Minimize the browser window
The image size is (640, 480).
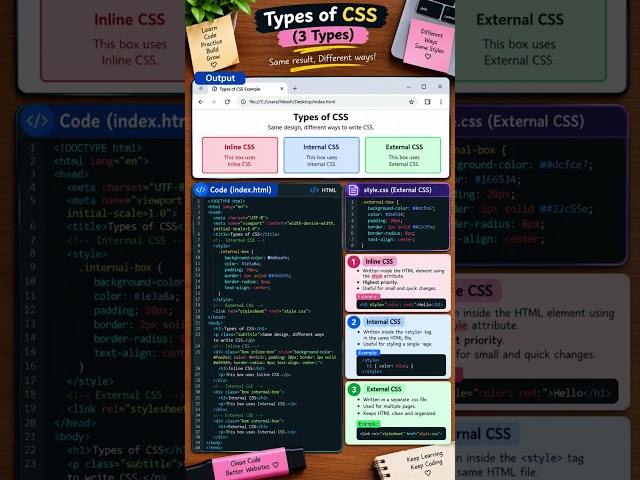(x=409, y=87)
